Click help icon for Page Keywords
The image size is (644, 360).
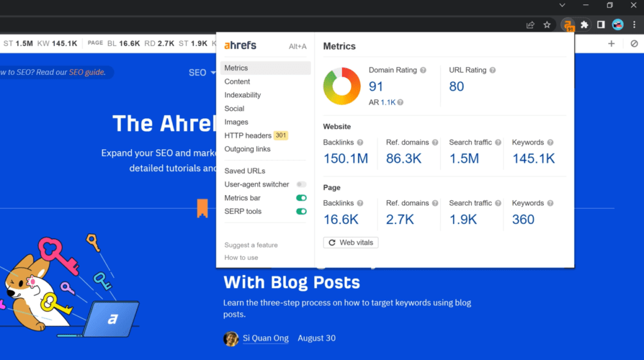(550, 203)
